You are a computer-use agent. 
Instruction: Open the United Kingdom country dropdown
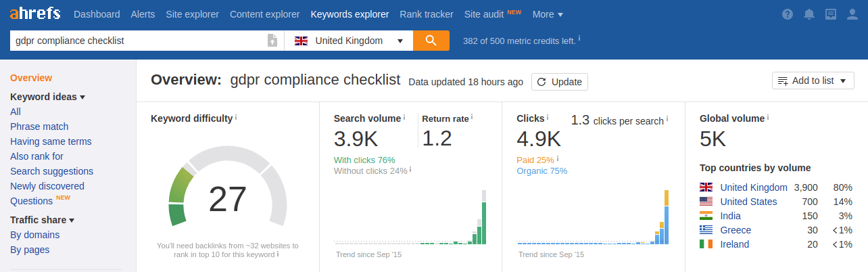349,41
